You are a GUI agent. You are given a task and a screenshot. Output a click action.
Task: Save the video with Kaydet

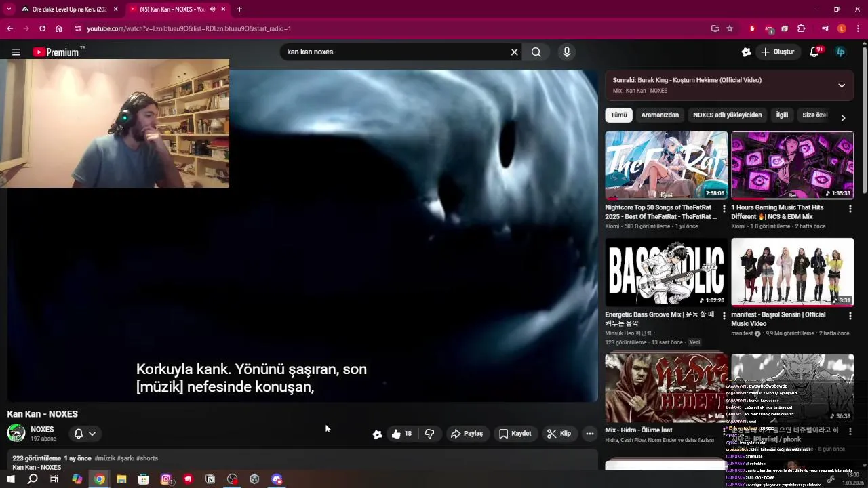tap(515, 434)
